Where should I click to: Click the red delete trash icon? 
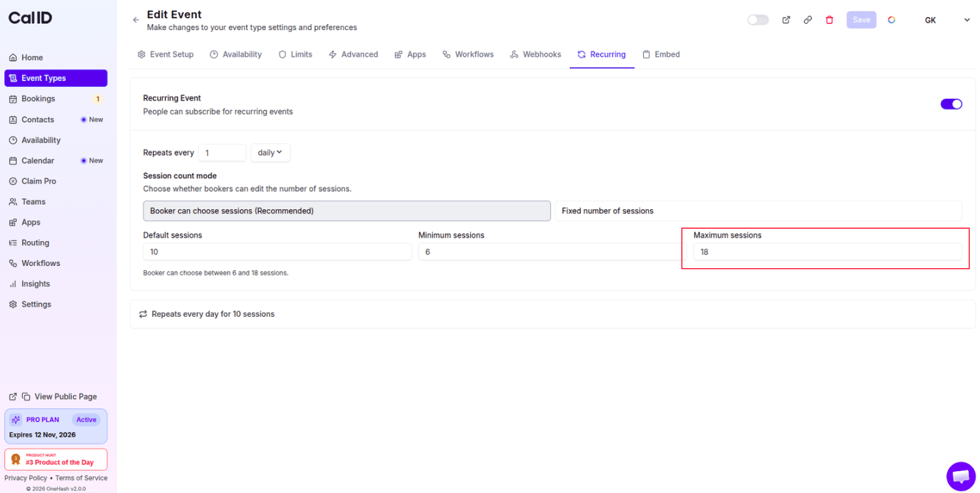[829, 20]
